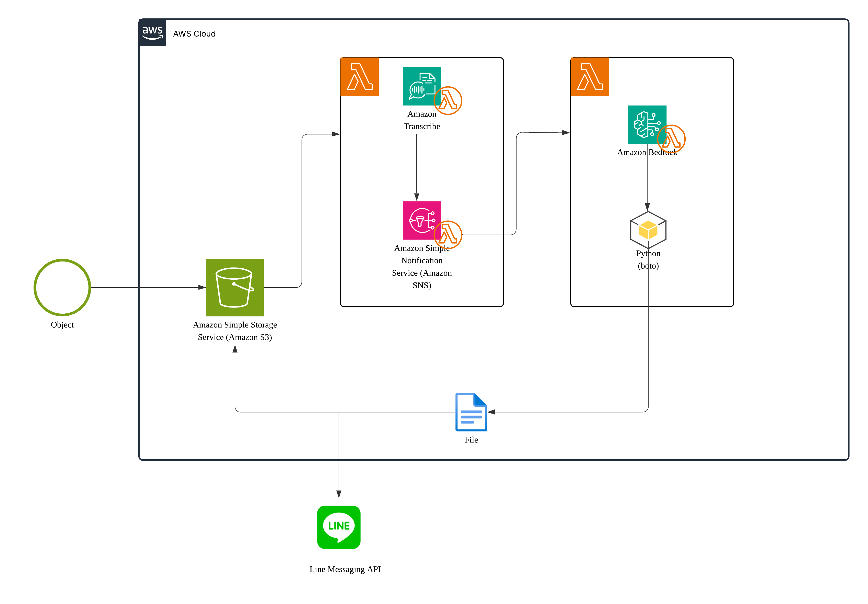Screen dimensions: 868x604
Task: Click the Amazon Transcribe icon
Action: point(422,86)
